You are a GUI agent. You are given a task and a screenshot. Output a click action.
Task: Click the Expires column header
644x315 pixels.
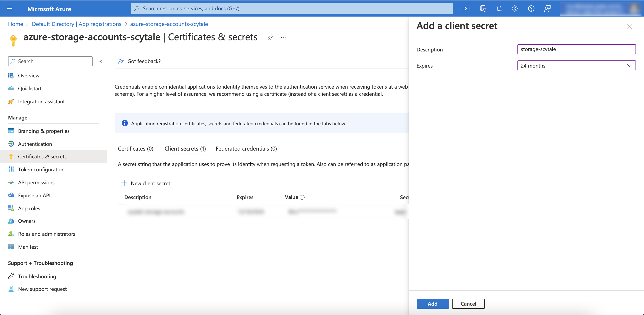[245, 197]
